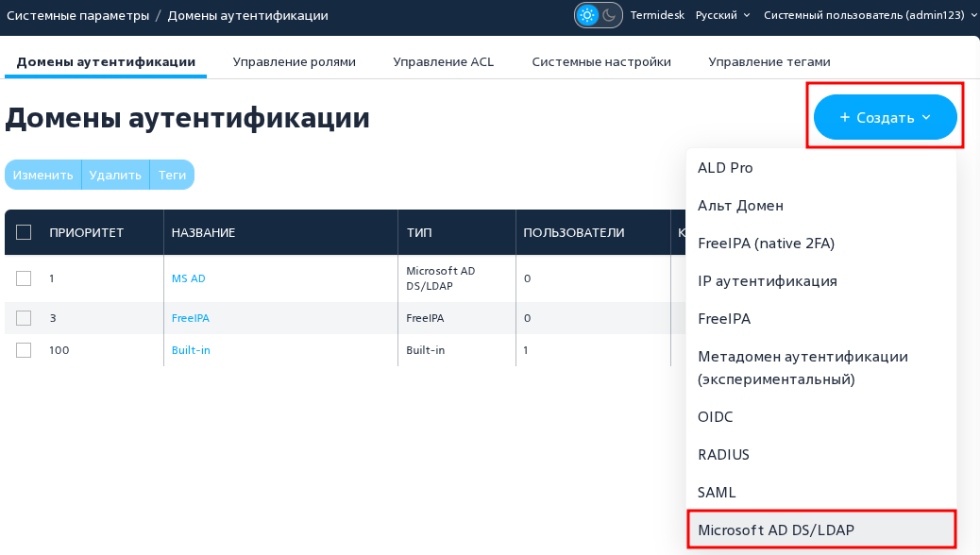The height and width of the screenshot is (555, 980).
Task: Click the Изменить button
Action: tap(43, 175)
